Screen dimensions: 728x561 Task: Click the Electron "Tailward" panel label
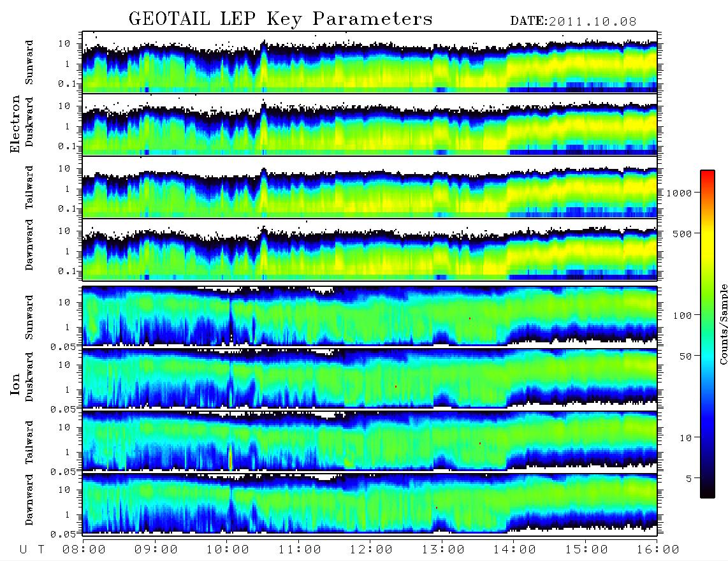pos(29,187)
